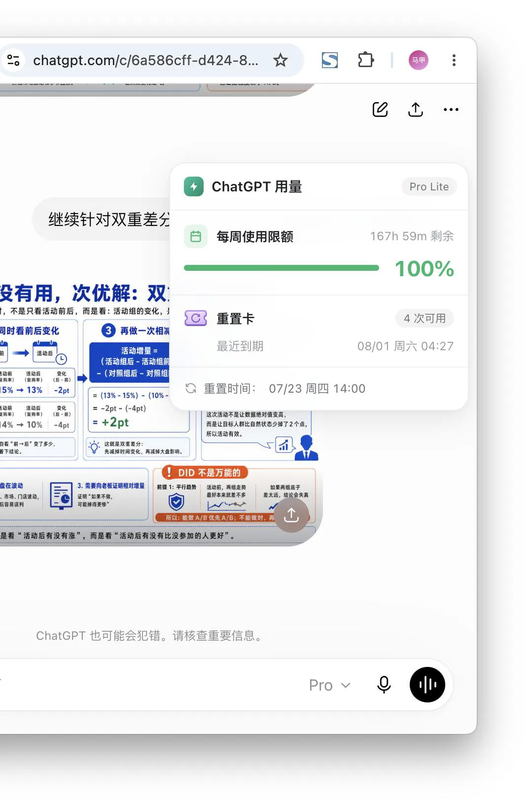This screenshot has height=807, width=532.
Task: Click the ChatGPT 用量 title
Action: point(256,186)
